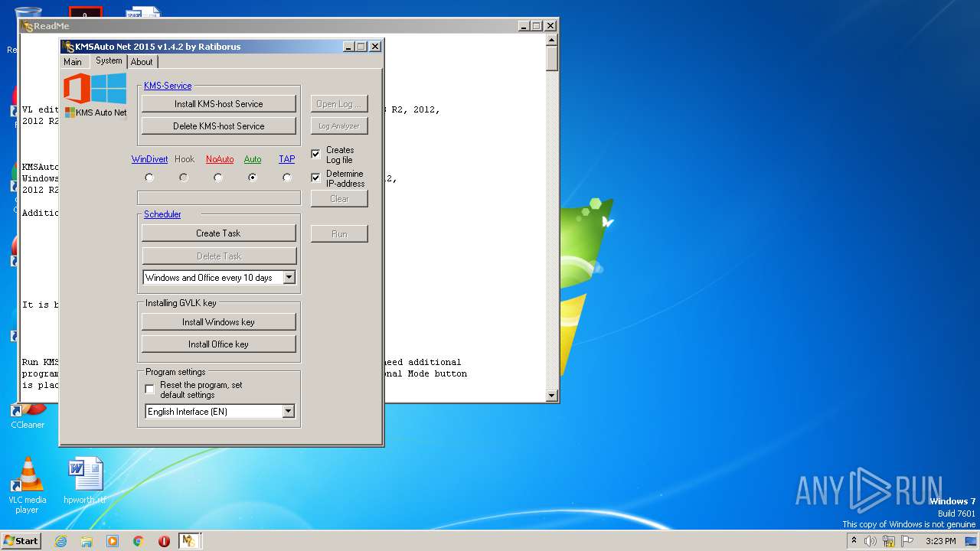Click the Open Log button
This screenshot has width=980, height=551.
(x=339, y=103)
